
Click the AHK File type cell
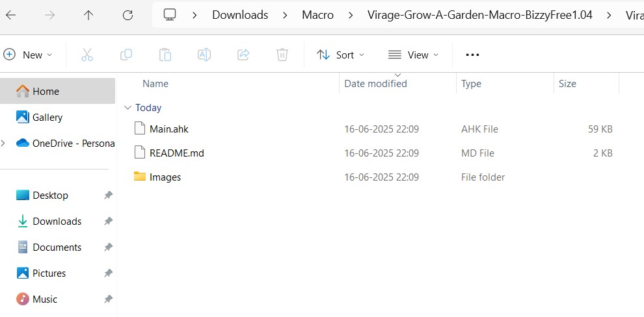click(479, 129)
